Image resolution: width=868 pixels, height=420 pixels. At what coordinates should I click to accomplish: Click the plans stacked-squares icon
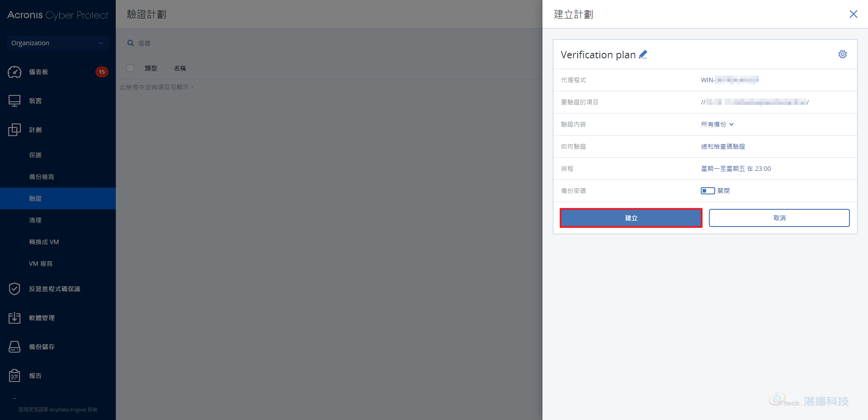(x=14, y=130)
